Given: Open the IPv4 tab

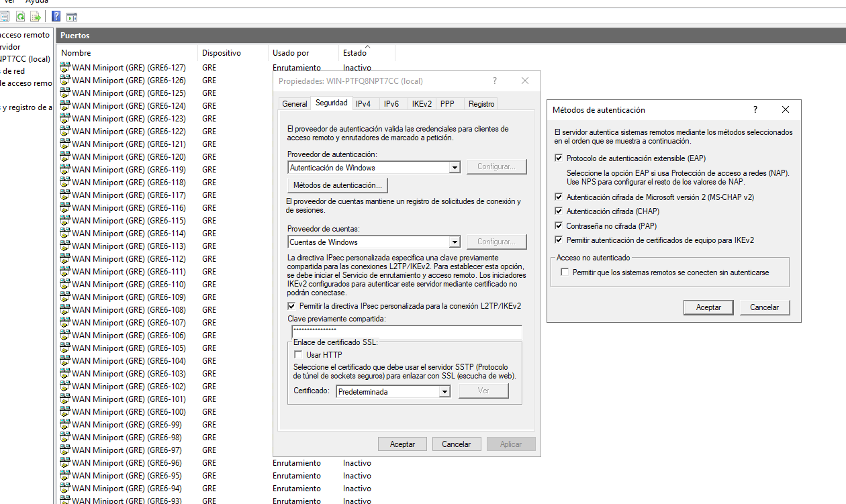Looking at the screenshot, I should 363,104.
